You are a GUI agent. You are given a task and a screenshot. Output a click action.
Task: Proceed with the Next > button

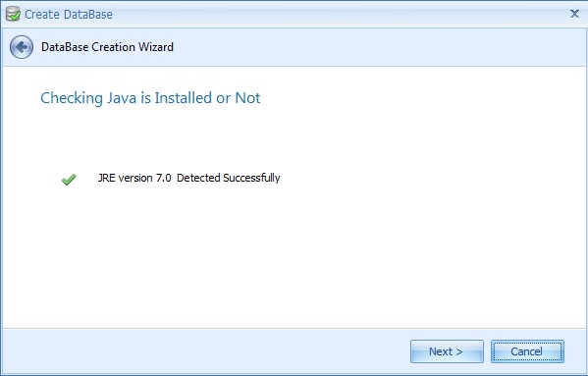447,351
